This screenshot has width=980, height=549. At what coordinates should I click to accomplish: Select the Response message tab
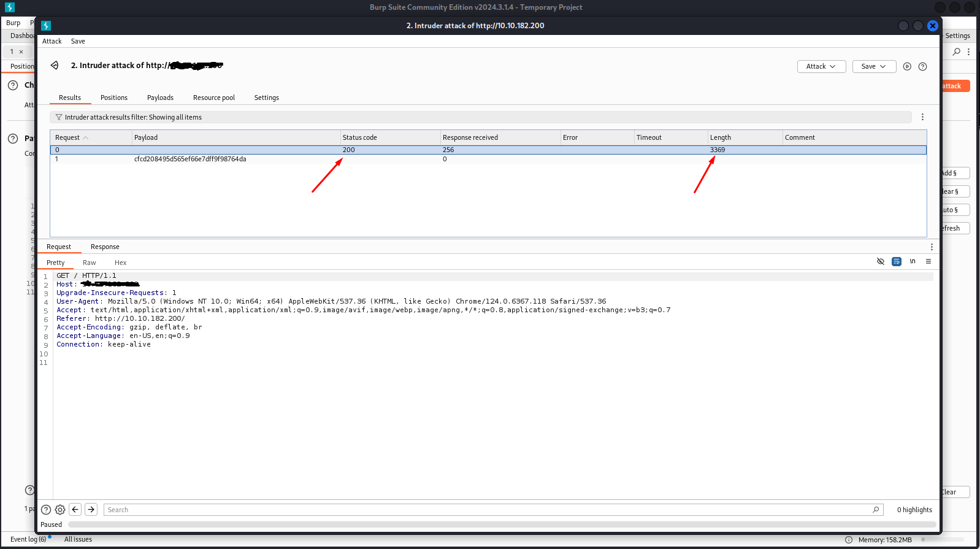(x=105, y=247)
